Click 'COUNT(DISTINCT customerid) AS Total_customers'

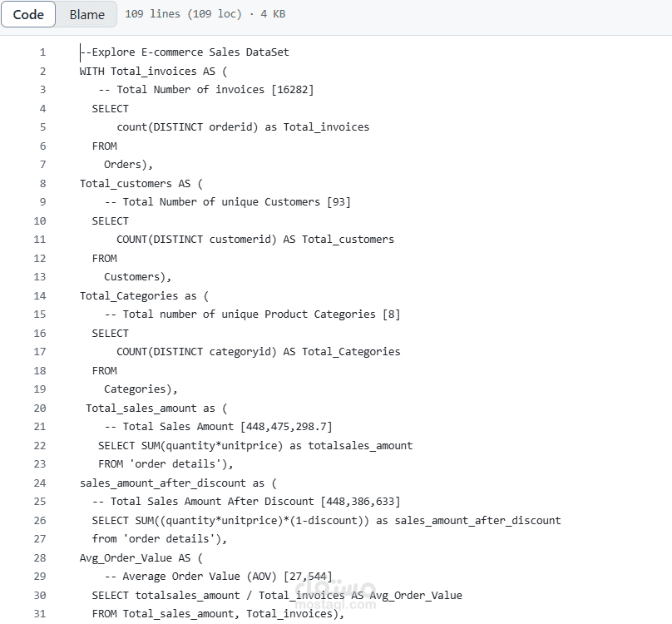point(255,240)
